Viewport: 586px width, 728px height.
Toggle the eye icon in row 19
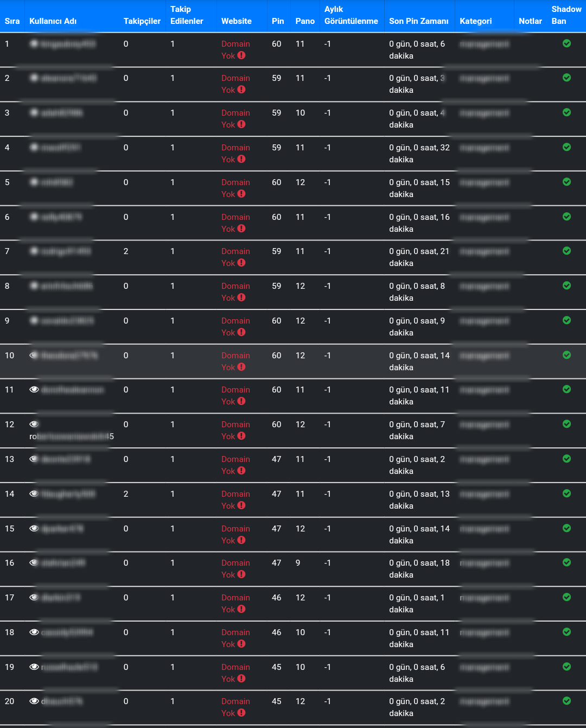pos(34,667)
